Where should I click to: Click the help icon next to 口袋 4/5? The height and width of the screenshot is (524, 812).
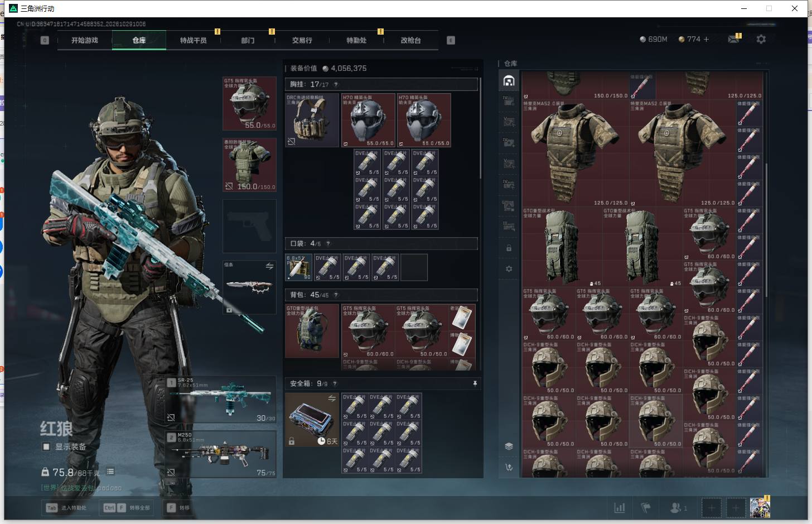click(328, 243)
